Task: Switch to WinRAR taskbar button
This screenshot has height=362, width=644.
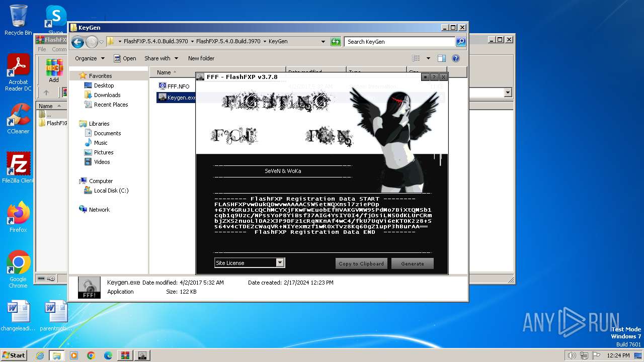Action: point(125,355)
